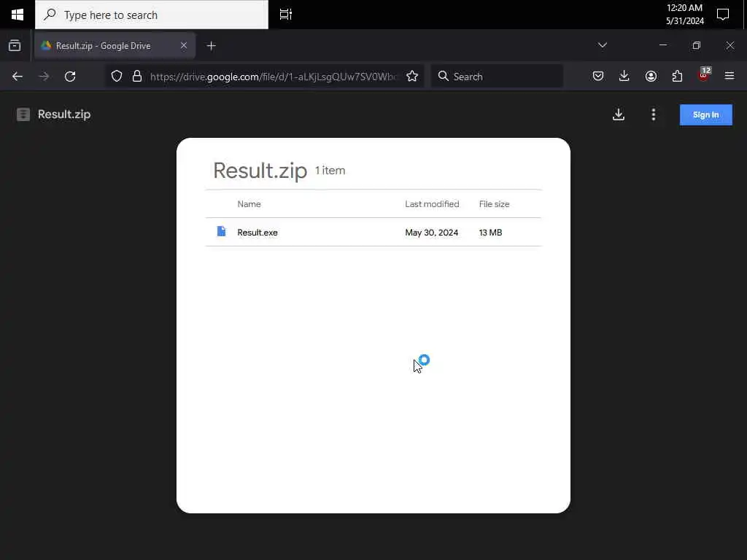Open the Firefox hamburger application menu
The image size is (747, 560).
coord(729,76)
